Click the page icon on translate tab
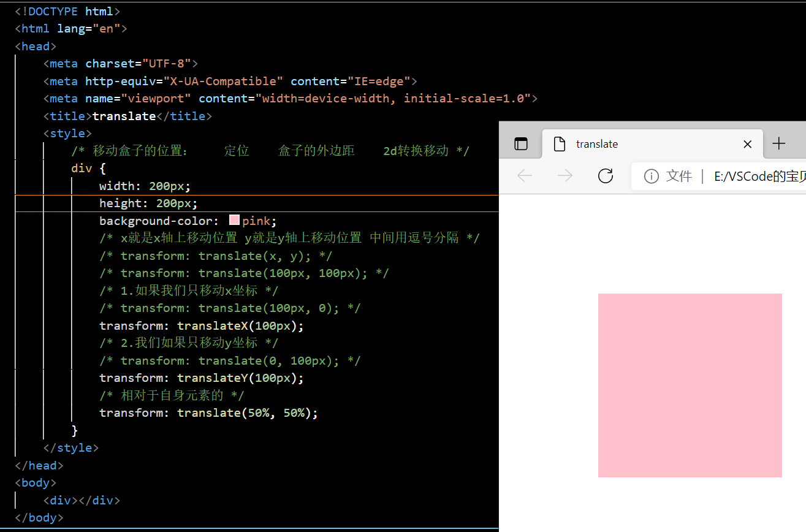Screen dimensions: 806x532 click(559, 143)
